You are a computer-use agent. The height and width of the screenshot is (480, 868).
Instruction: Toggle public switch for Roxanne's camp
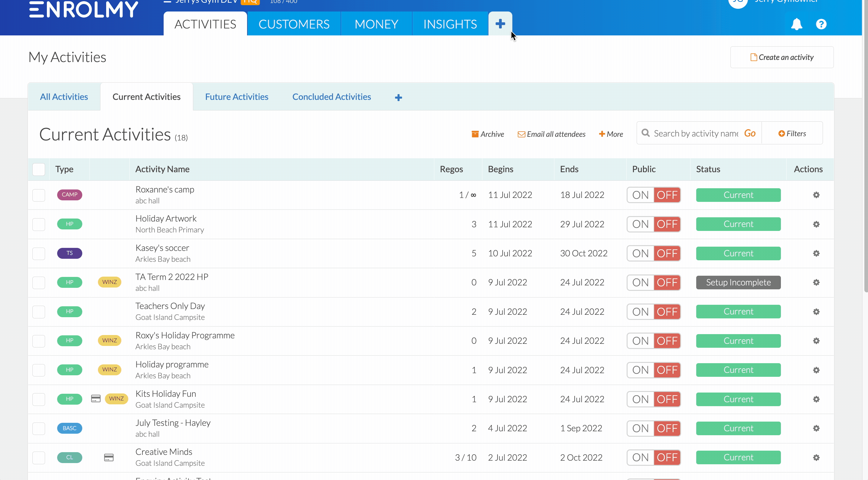653,195
